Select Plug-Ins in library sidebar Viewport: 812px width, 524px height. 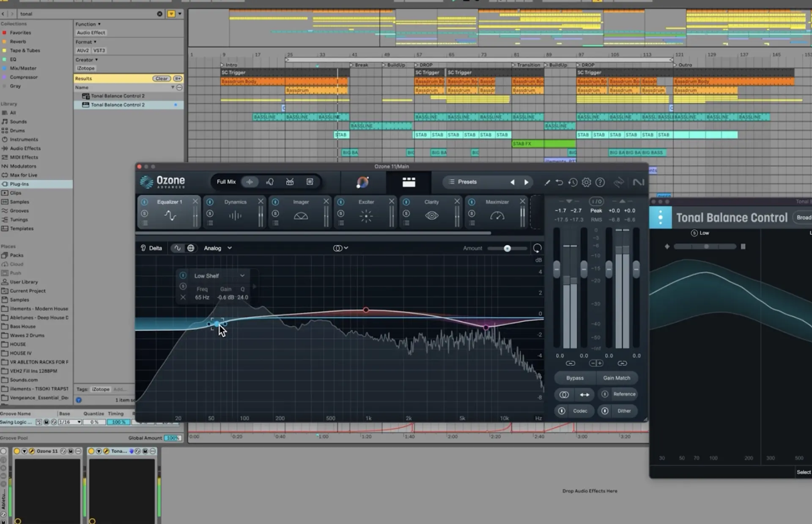click(x=36, y=184)
